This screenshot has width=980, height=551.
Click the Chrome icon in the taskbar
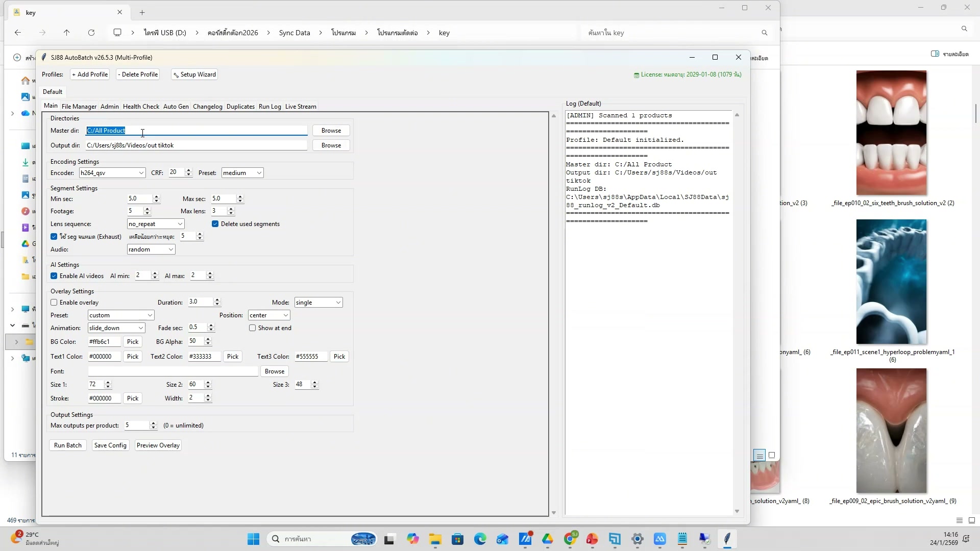(570, 539)
